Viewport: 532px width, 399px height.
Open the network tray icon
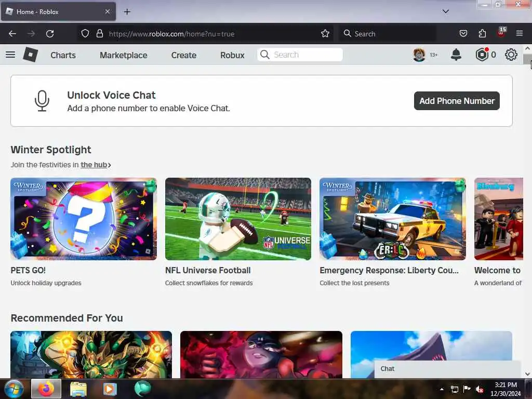point(455,389)
